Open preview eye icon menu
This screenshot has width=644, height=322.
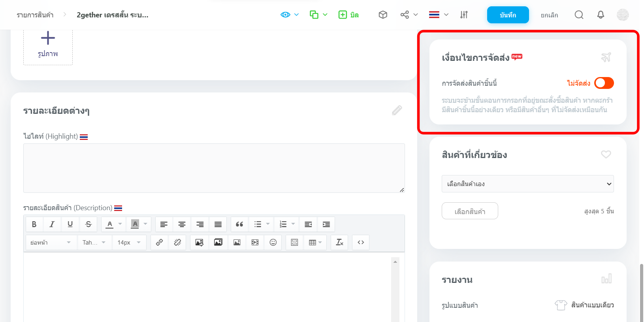290,15
